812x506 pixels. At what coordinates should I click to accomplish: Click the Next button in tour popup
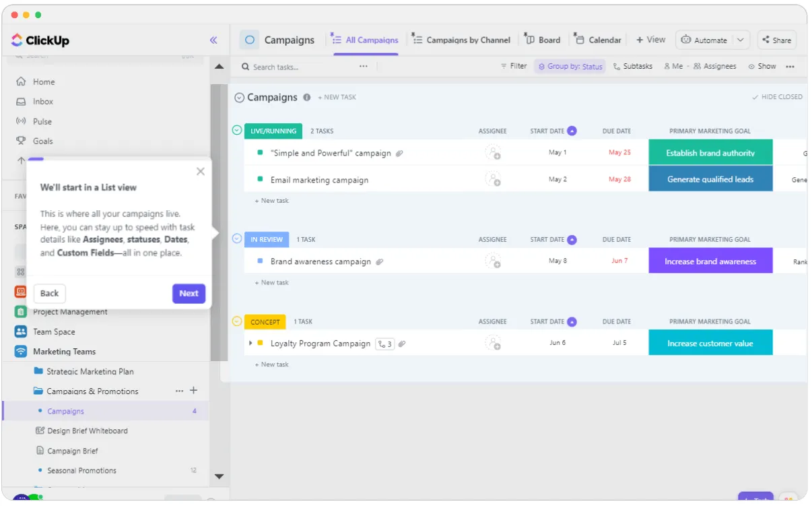point(189,293)
